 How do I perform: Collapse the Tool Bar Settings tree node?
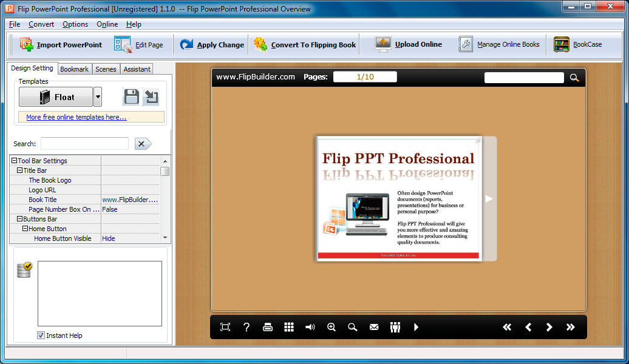click(x=14, y=161)
